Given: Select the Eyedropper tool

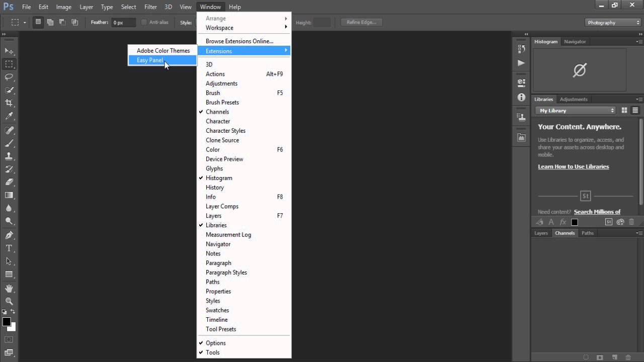Looking at the screenshot, I should point(9,116).
